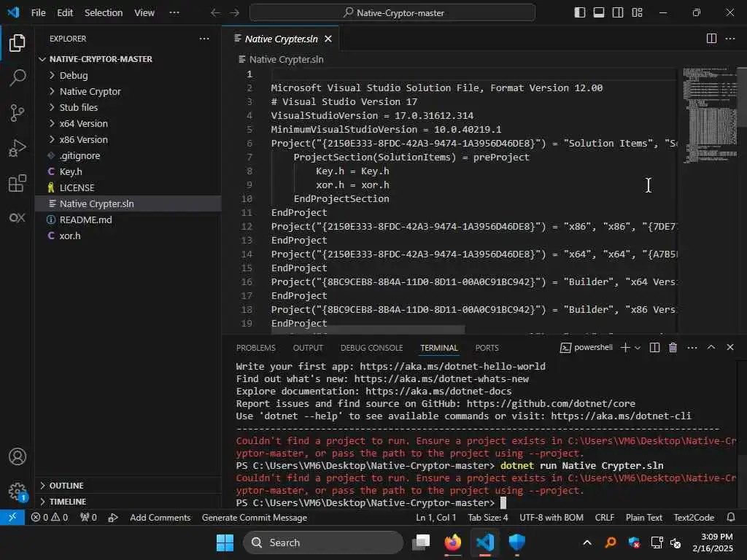
Task: Switch to the OUTPUT panel tab
Action: [308, 348]
